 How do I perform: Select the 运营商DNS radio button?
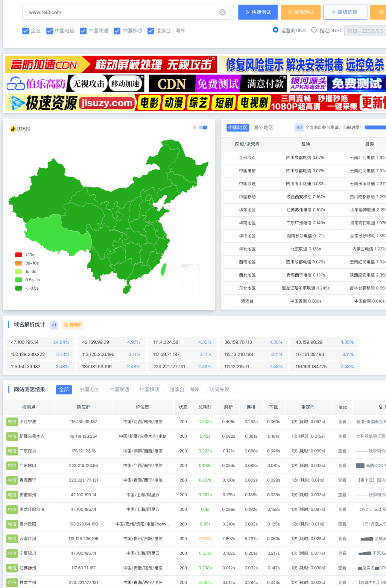276,30
